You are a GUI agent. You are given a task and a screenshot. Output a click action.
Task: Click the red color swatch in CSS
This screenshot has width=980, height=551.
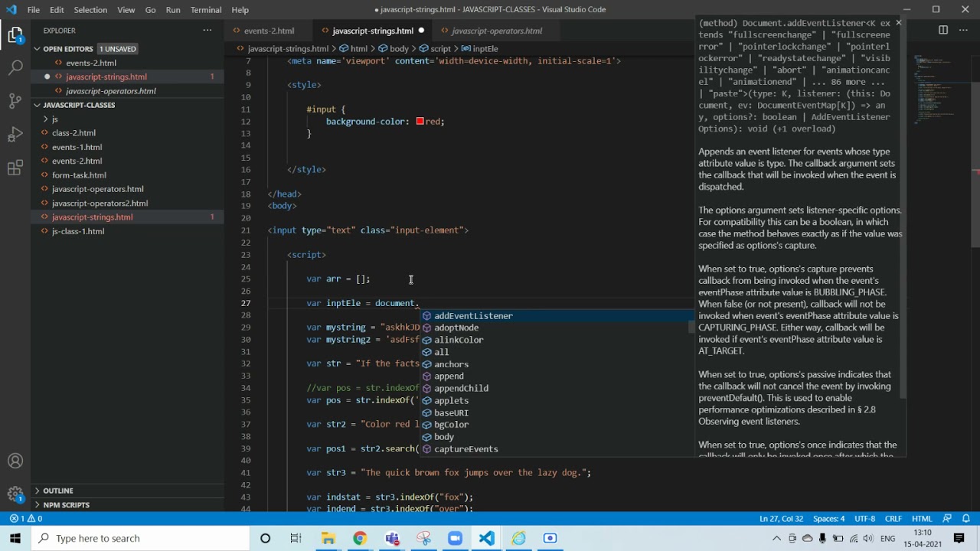[420, 122]
